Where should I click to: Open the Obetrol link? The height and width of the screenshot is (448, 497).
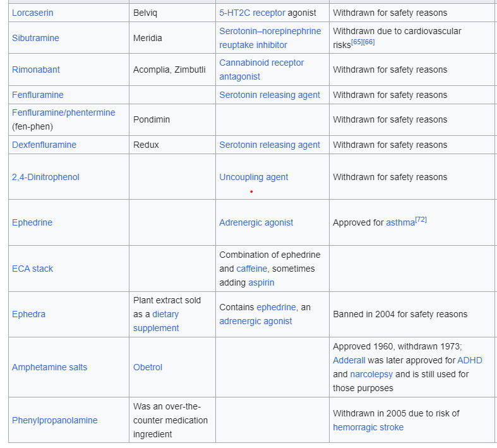click(148, 367)
